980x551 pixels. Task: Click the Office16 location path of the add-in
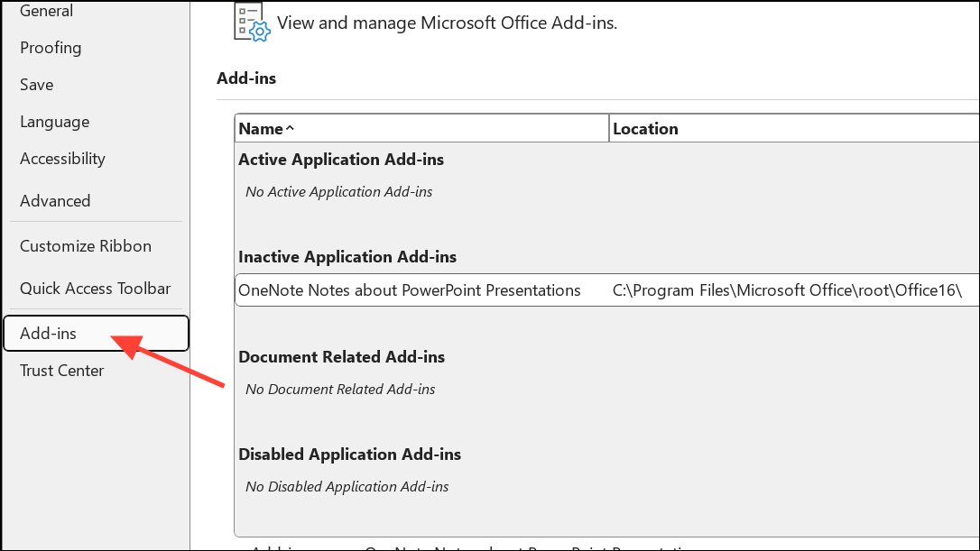click(787, 290)
